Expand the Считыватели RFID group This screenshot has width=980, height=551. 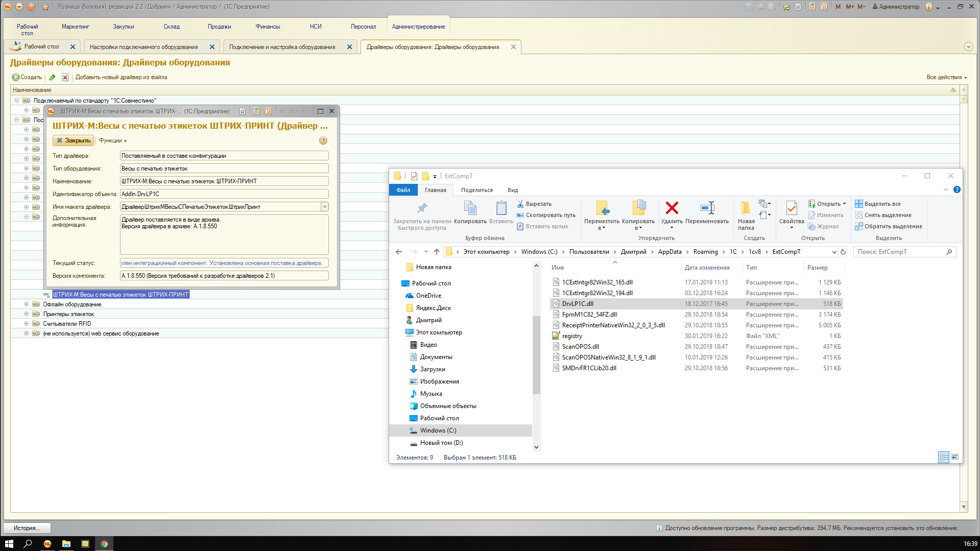26,324
